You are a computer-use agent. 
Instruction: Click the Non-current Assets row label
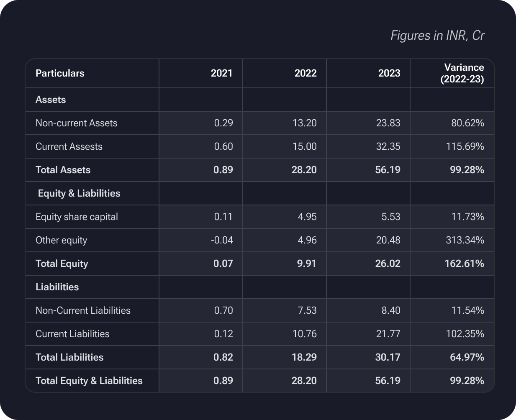point(76,123)
